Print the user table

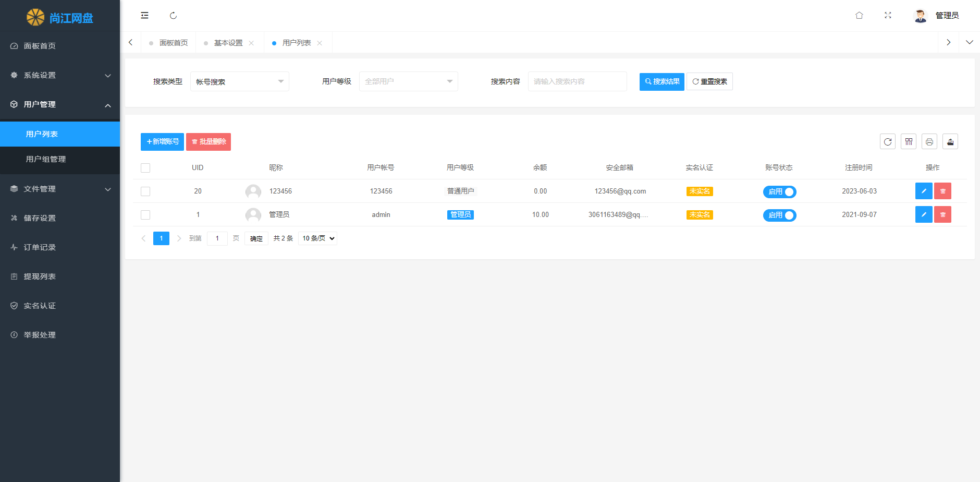point(929,142)
